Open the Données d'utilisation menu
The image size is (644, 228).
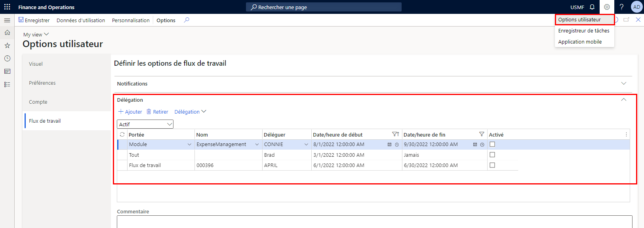tap(81, 20)
